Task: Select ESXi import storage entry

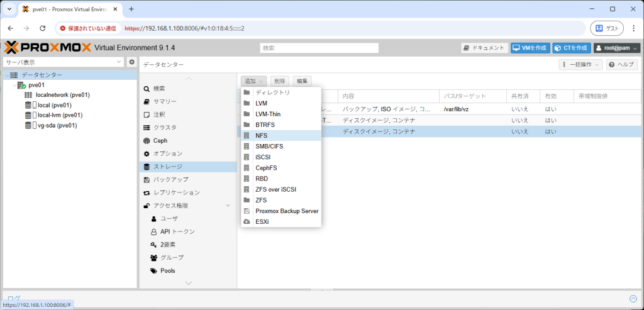Action: click(x=281, y=222)
